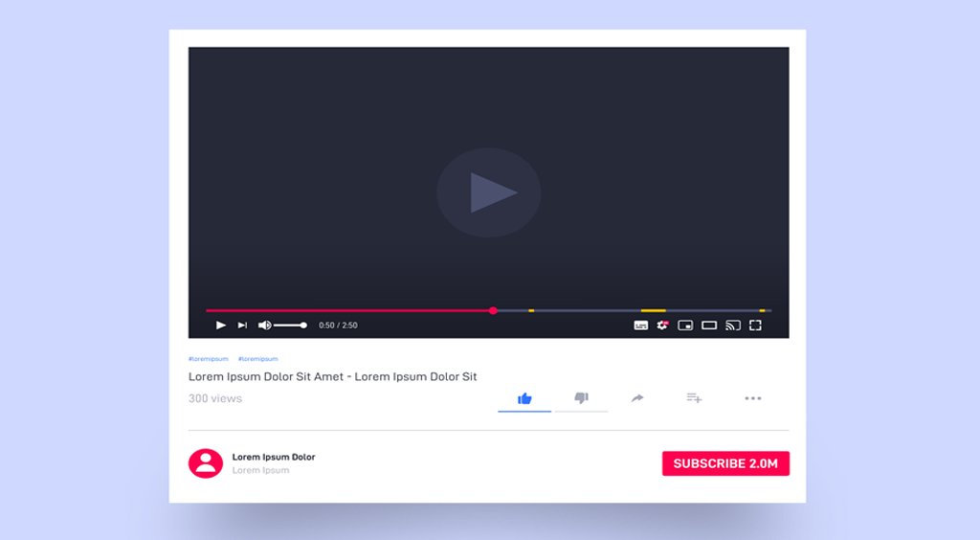The height and width of the screenshot is (540, 980).
Task: Open the Lorem Ipsum Dolor channel name
Action: (274, 457)
